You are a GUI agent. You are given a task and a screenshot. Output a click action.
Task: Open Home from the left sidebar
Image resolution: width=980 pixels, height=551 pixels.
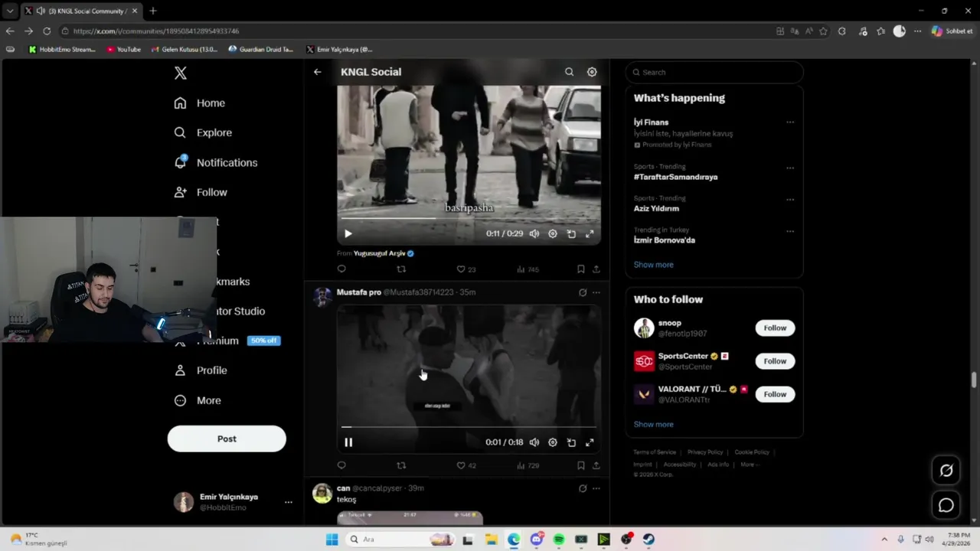tap(200, 103)
